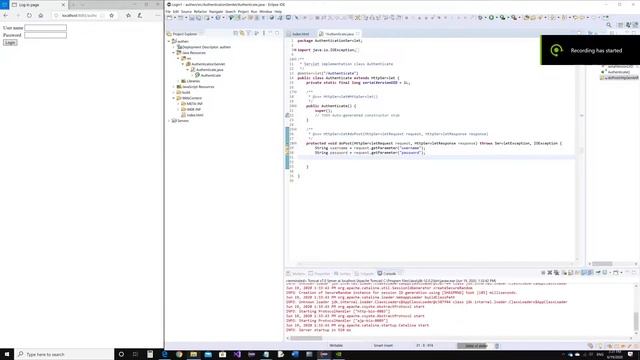The width and height of the screenshot is (640, 360).
Task: Collapse the Java Resources node
Action: 174,53
